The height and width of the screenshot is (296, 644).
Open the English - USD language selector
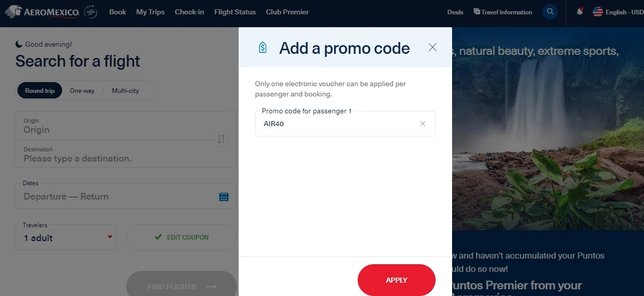617,12
